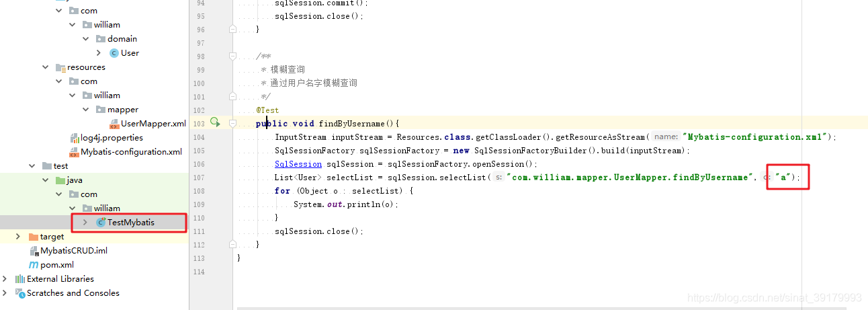This screenshot has height=310, width=868.
Task: Collapse the resources folder node
Action: click(x=46, y=67)
